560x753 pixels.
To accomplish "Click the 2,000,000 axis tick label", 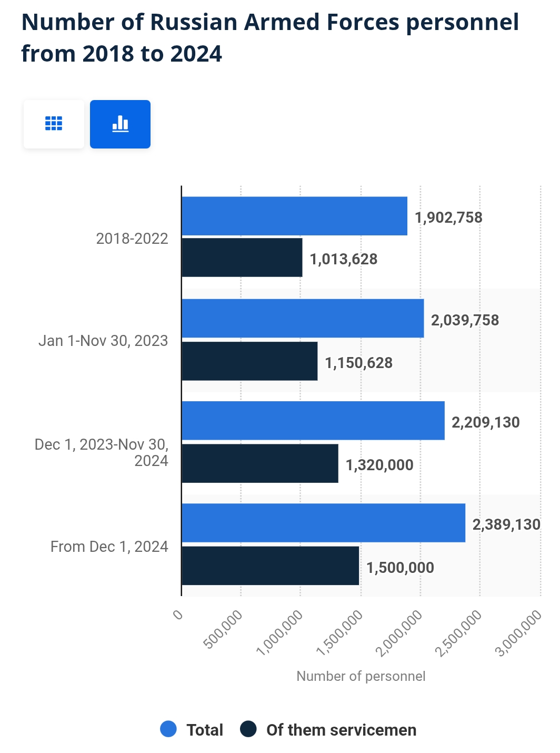I will pyautogui.click(x=399, y=633).
